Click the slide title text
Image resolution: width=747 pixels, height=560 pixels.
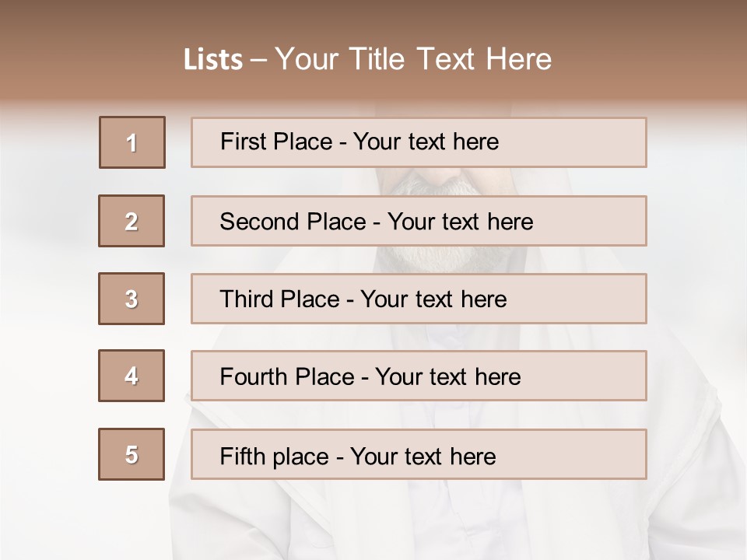[367, 59]
